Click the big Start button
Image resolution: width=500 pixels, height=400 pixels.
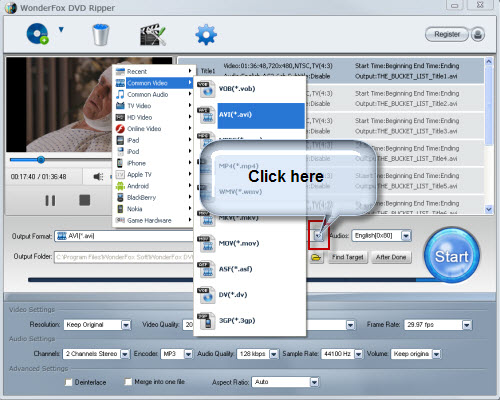click(452, 255)
